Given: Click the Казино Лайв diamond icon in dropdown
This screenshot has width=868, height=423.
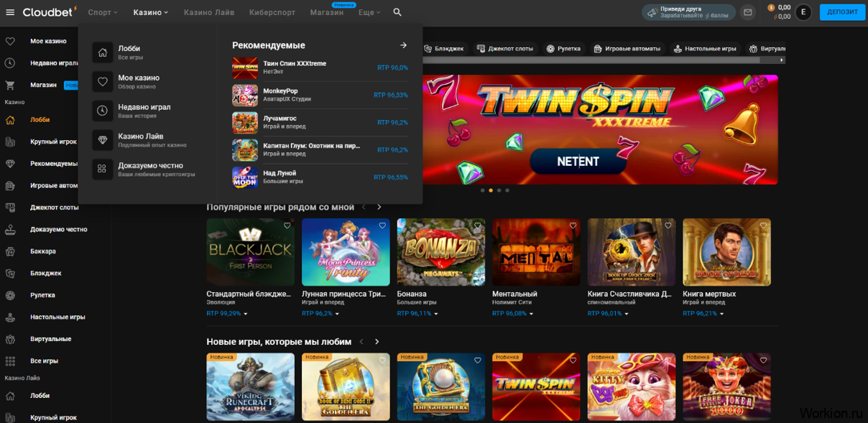Looking at the screenshot, I should click(103, 140).
